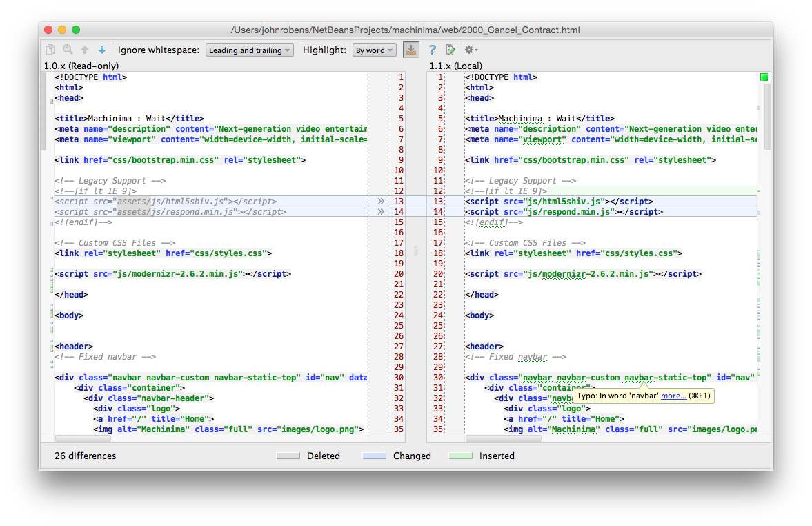Click the right pane horizontal scrollbar
The height and width of the screenshot is (526, 812).
(504, 438)
